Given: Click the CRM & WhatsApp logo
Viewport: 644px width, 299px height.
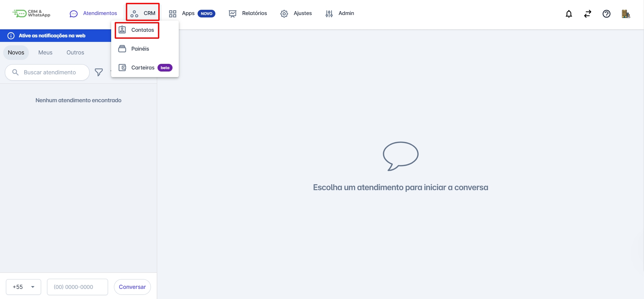Looking at the screenshot, I should pos(32,14).
